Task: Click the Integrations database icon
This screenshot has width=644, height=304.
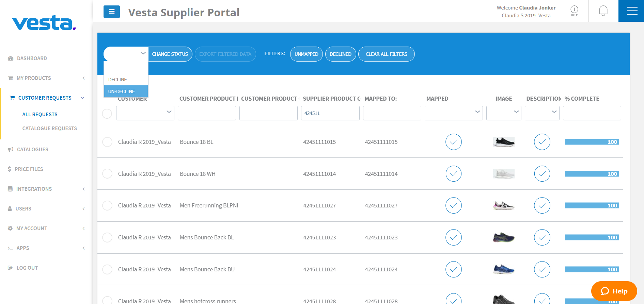Action: tap(10, 189)
